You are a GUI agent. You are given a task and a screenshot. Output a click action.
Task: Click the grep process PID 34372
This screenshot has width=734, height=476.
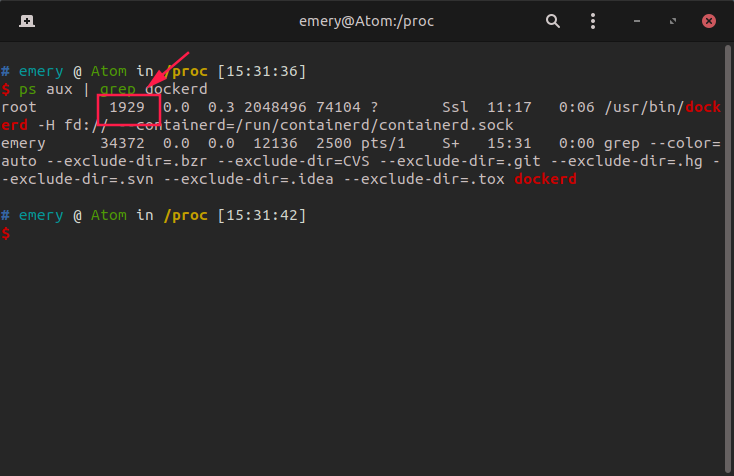pos(122,143)
